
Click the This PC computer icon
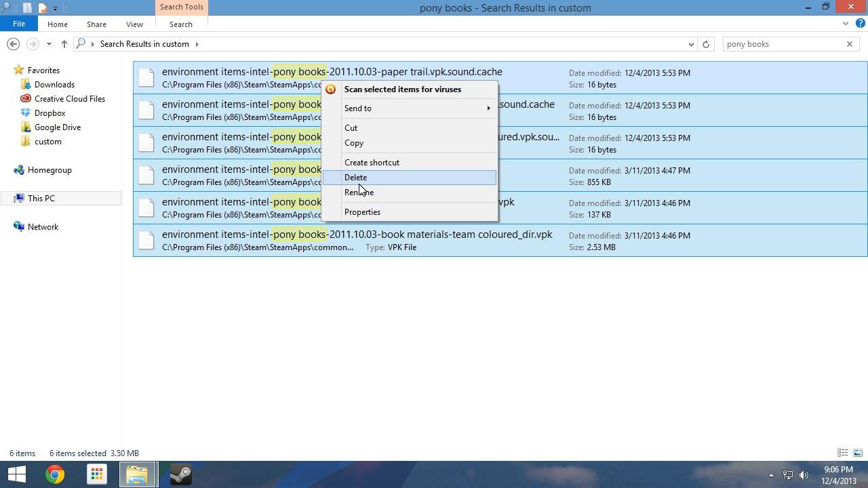(19, 199)
